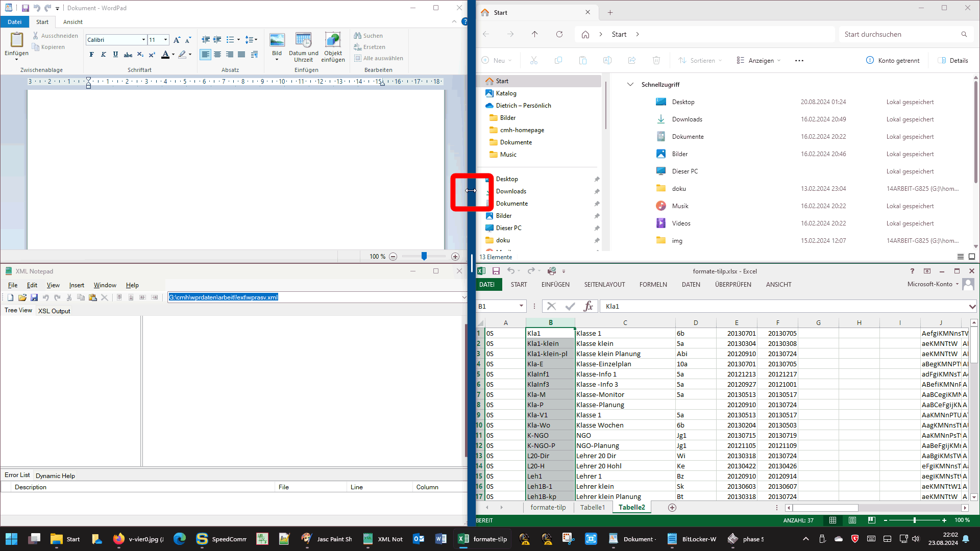Screen dimensions: 980x551
Task: Open the FORMELN tab in Excel
Action: (x=653, y=285)
